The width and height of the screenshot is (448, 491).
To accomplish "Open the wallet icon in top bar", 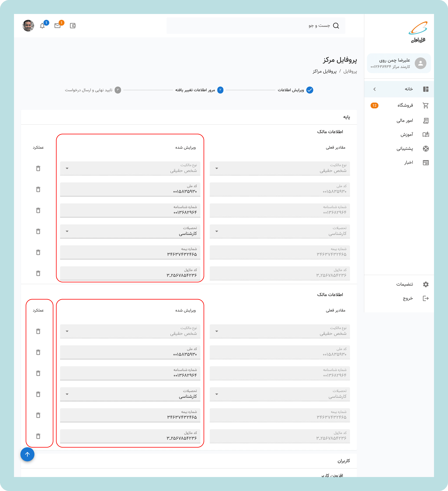I will pyautogui.click(x=73, y=26).
